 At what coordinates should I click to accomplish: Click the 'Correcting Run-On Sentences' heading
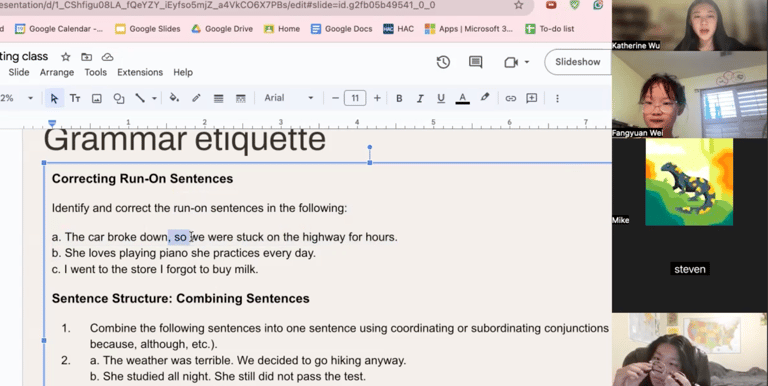pos(143,179)
